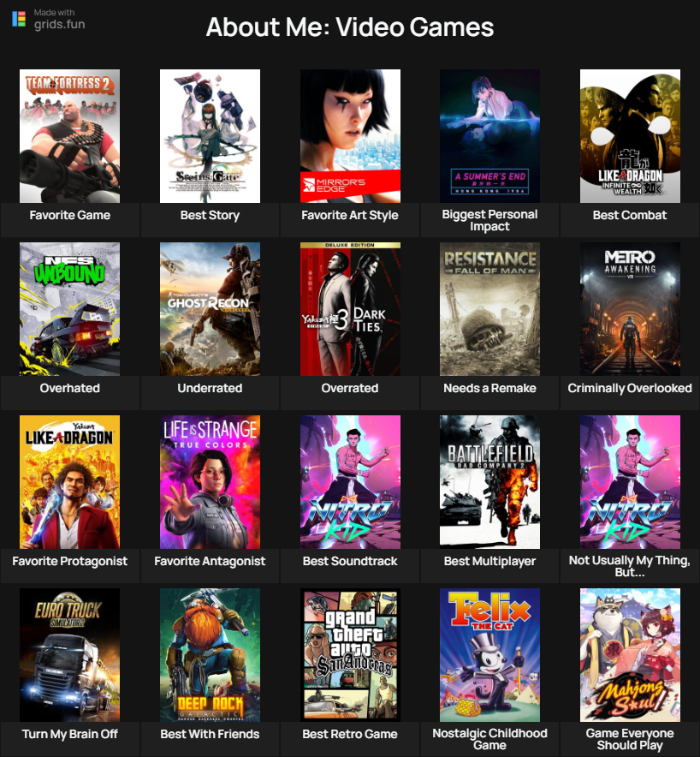Viewport: 700px width, 757px height.
Task: Select the "Overrated" label
Action: pyautogui.click(x=350, y=388)
